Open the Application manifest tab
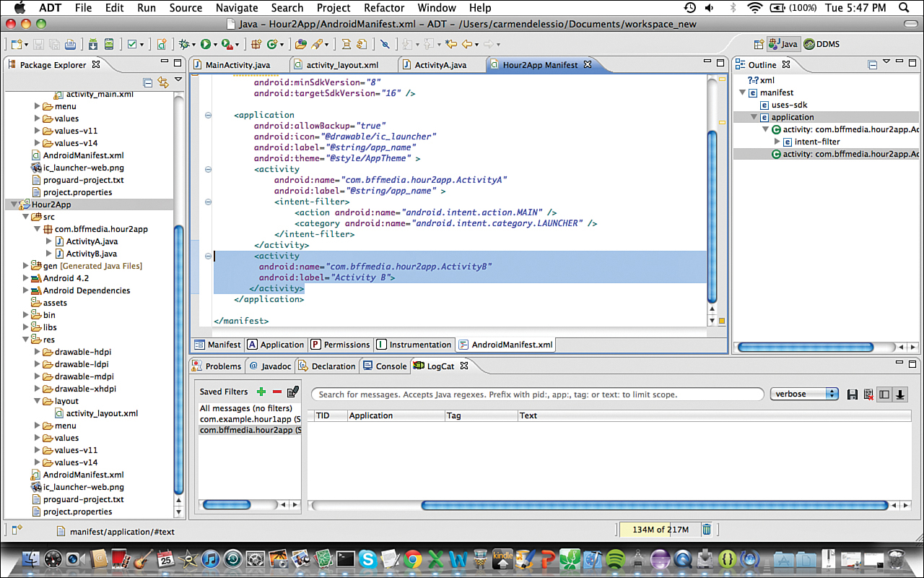This screenshot has height=578, width=924. point(275,345)
